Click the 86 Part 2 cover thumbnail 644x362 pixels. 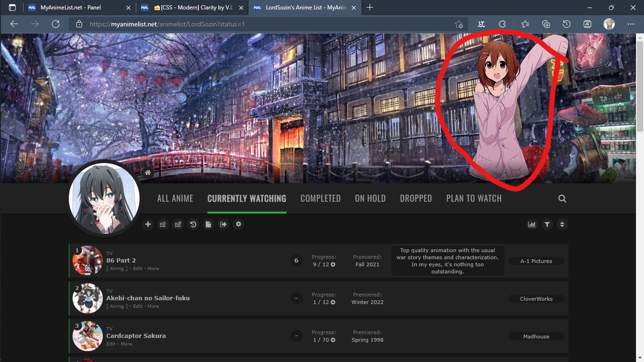coord(88,261)
